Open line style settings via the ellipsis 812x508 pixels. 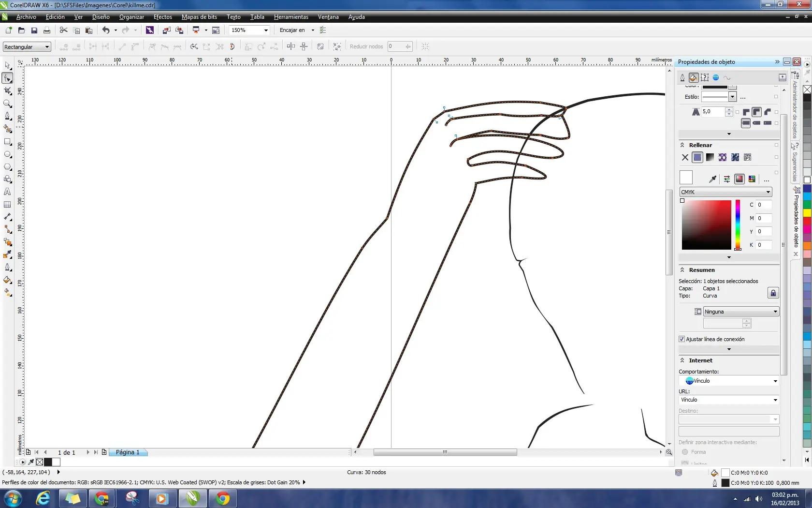point(743,97)
